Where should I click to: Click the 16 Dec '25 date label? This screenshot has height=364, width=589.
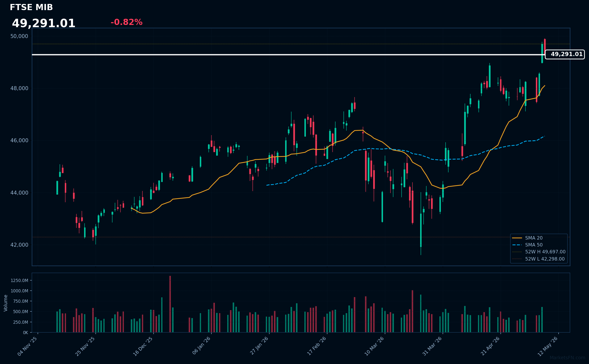click(x=143, y=346)
